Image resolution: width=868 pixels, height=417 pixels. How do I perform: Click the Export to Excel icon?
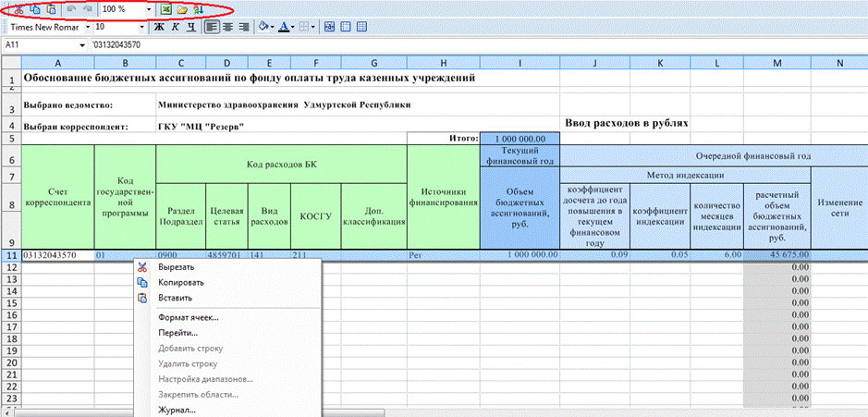[x=166, y=8]
